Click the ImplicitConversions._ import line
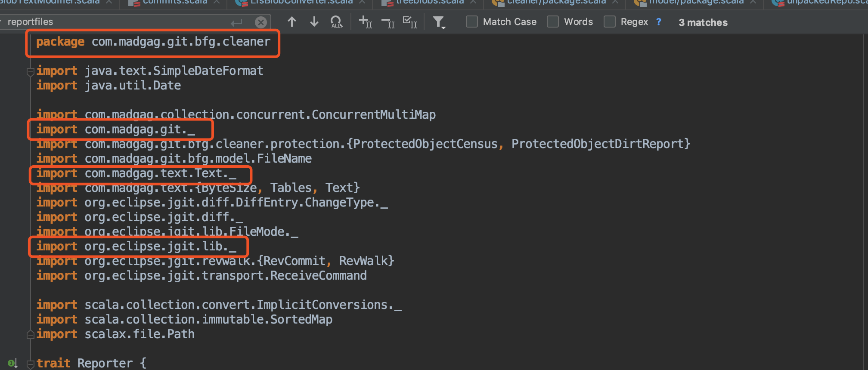This screenshot has height=370, width=868. (219, 305)
